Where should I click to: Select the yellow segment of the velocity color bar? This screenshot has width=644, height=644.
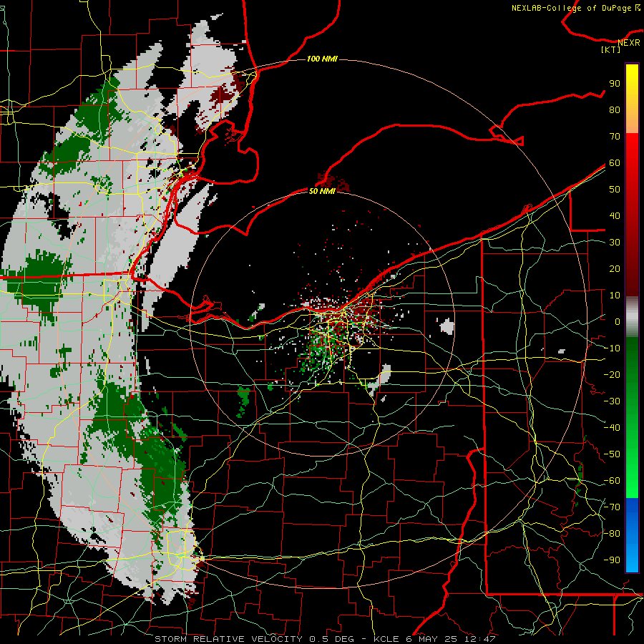tap(632, 99)
